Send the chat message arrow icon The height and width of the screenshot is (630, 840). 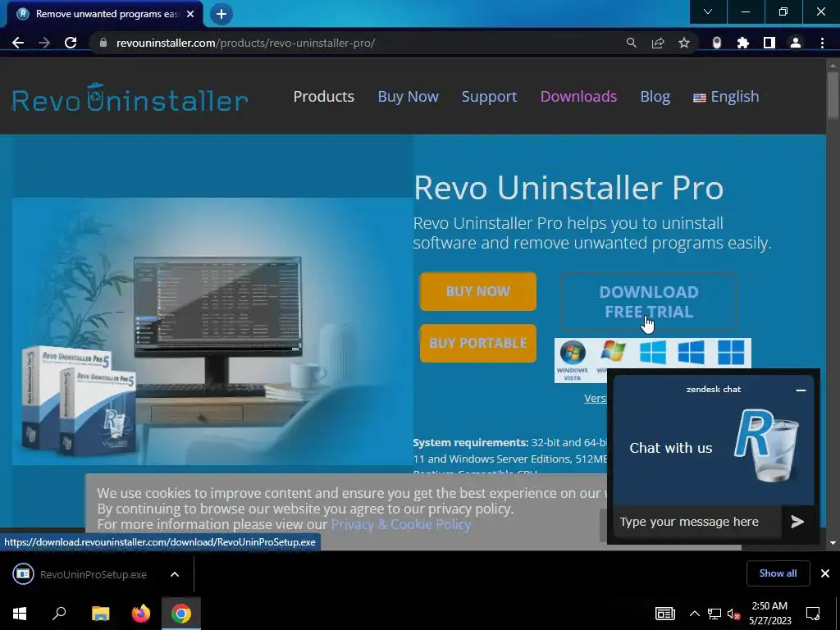[x=797, y=521]
